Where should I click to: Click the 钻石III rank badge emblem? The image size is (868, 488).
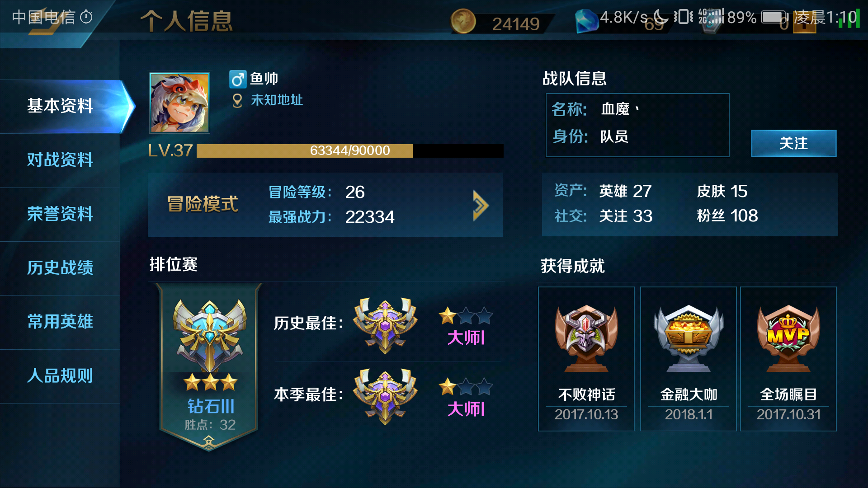point(210,335)
